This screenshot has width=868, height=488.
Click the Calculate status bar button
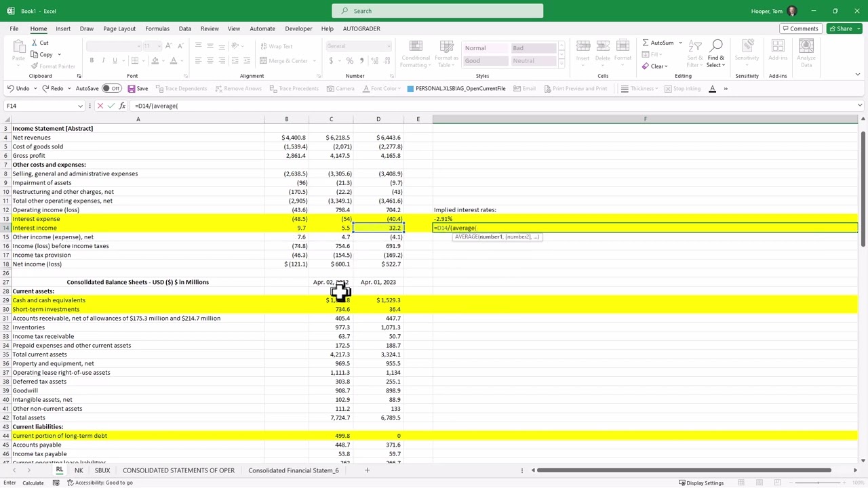tap(33, 483)
